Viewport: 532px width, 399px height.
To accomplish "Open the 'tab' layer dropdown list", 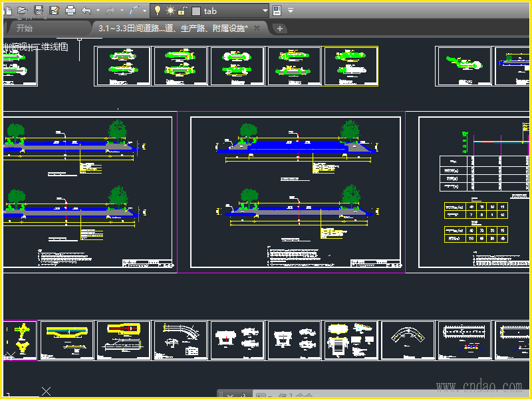I will click(265, 11).
